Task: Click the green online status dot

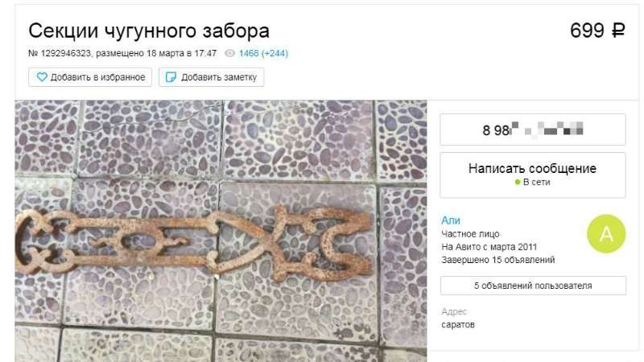Action: pos(518,183)
